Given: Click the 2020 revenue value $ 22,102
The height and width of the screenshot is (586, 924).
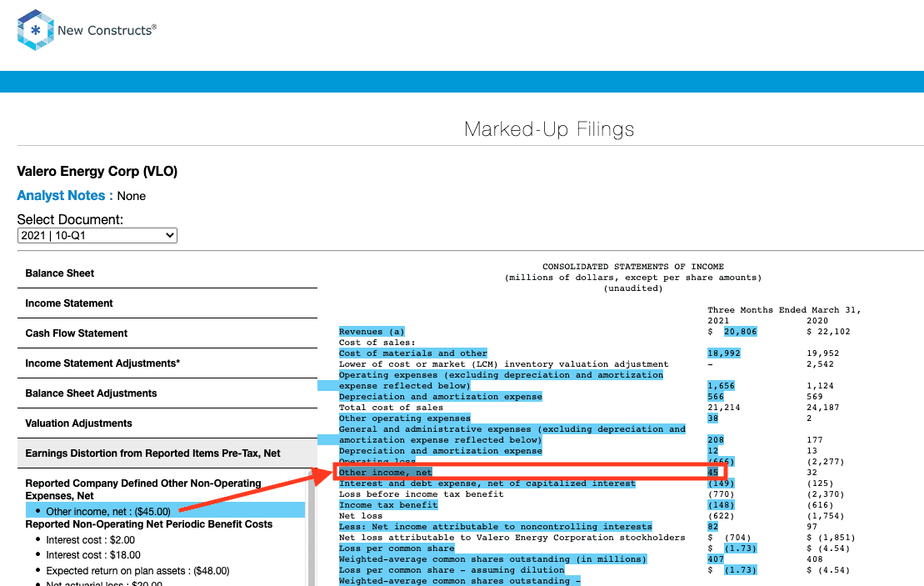Looking at the screenshot, I should 828,332.
